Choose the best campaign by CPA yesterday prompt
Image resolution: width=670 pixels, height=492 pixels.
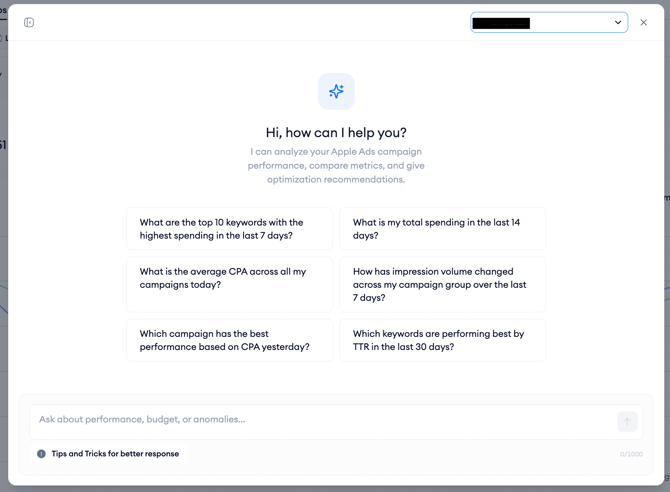[229, 340]
